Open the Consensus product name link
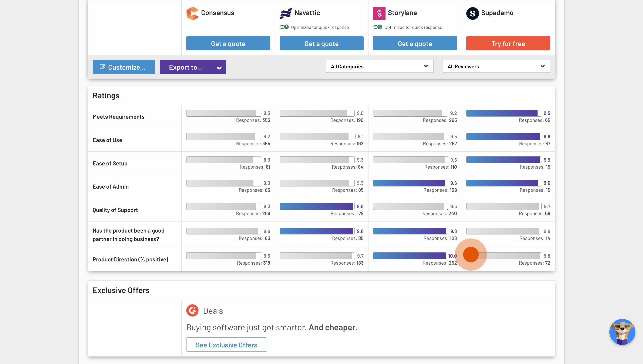 pyautogui.click(x=218, y=13)
